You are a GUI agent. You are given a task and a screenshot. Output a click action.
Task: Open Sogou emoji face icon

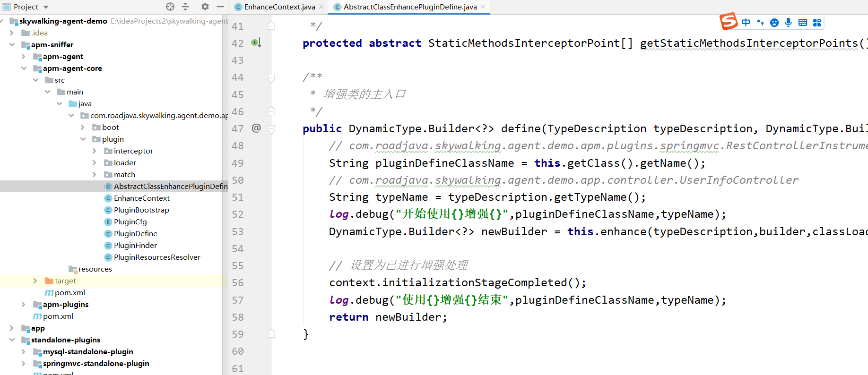click(774, 22)
